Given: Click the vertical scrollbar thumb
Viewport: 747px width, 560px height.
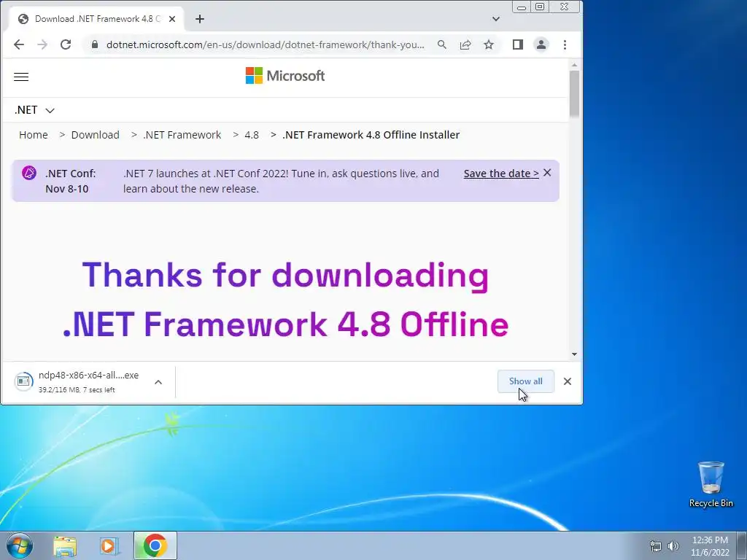Looking at the screenshot, I should coord(574,93).
